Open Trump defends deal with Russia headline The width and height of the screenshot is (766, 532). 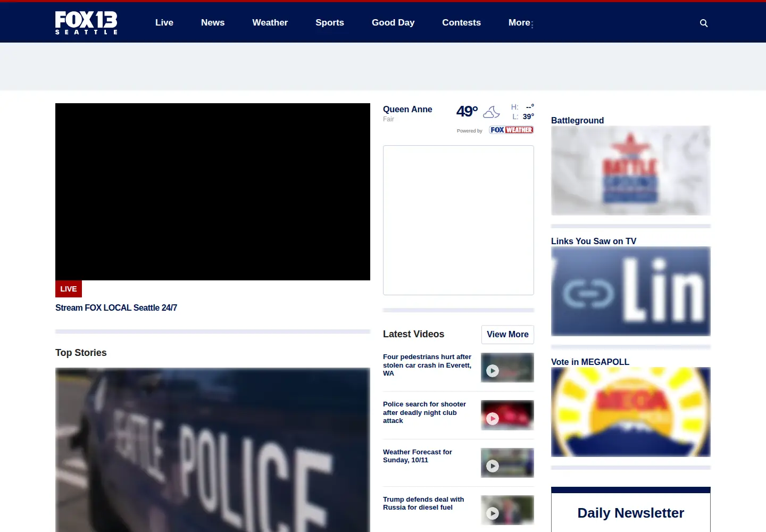click(x=423, y=503)
